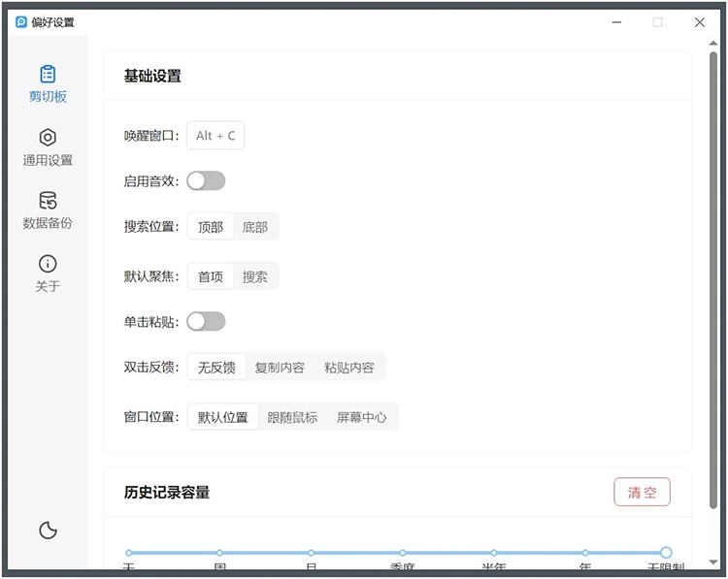Choose 粘贴内容 for double-click feedback
The width and height of the screenshot is (728, 579).
click(349, 368)
